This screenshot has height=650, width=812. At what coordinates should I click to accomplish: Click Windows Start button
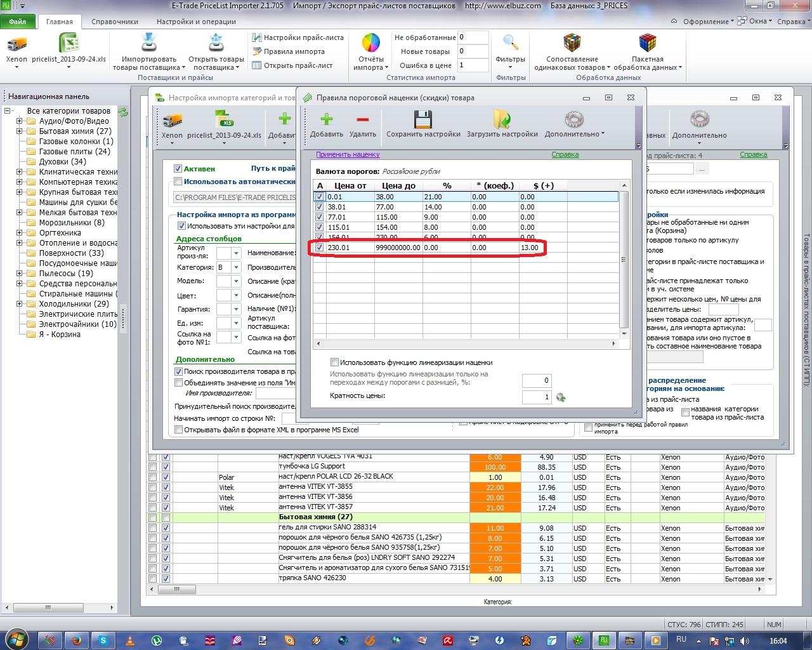tap(16, 639)
